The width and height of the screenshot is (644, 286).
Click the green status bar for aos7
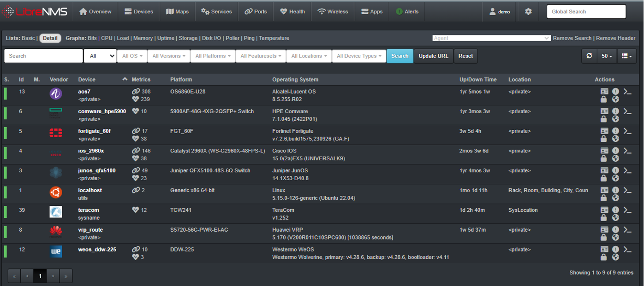[6, 94]
